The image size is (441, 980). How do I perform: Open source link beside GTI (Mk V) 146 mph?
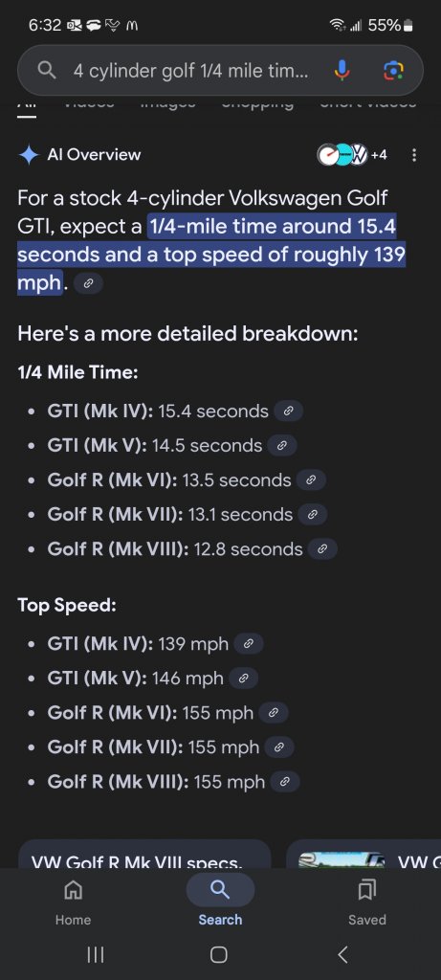[243, 679]
